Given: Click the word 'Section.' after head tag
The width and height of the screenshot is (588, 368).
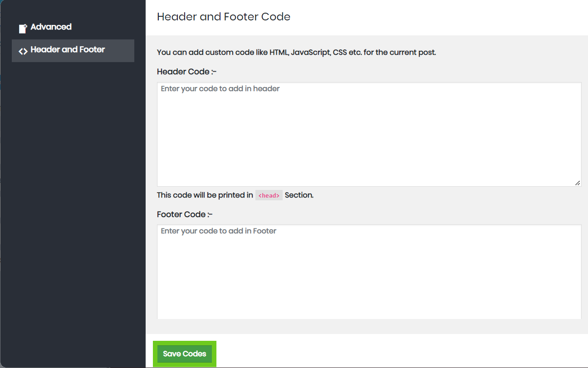Looking at the screenshot, I should pyautogui.click(x=299, y=195).
